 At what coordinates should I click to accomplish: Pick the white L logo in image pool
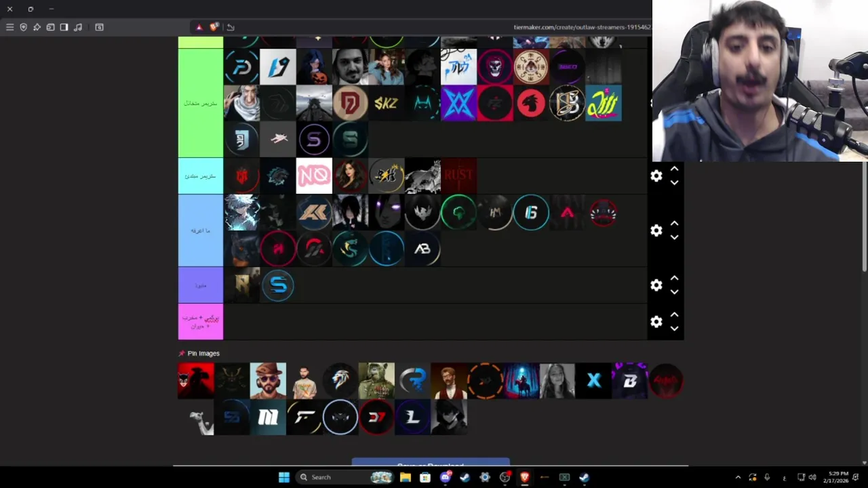click(412, 417)
